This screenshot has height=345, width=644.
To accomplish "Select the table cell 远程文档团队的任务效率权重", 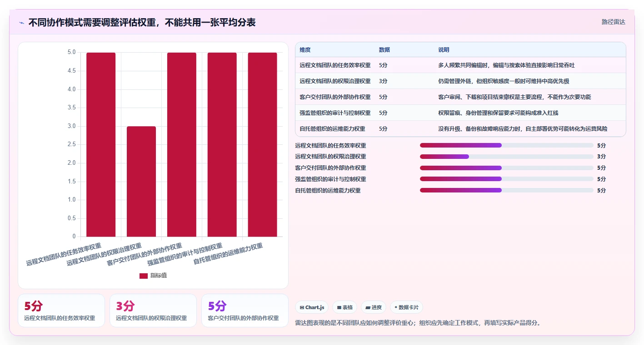I will pyautogui.click(x=335, y=65).
